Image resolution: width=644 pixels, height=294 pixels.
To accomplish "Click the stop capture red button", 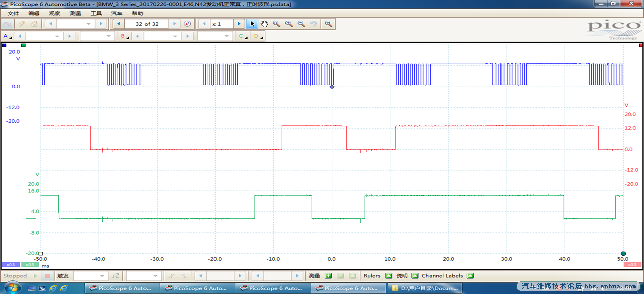I will coord(47,276).
